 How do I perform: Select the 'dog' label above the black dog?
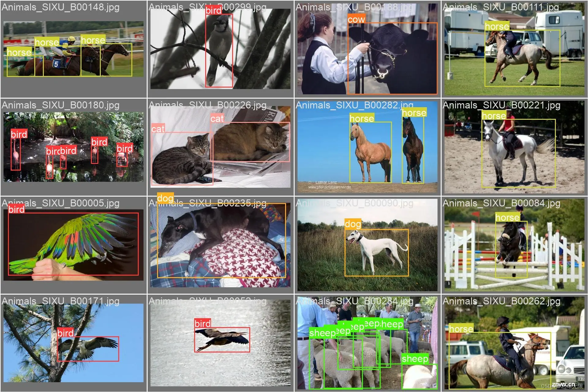click(x=165, y=198)
